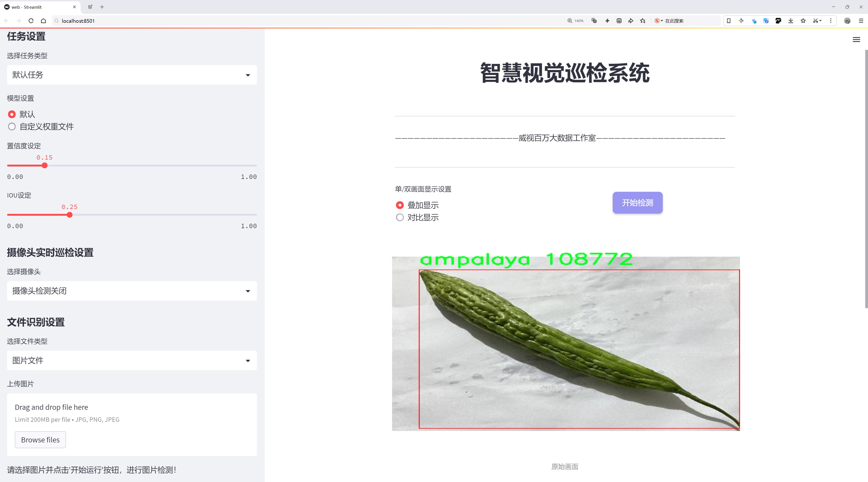Click the browser reload icon
Screen dimensions: 868x482
tap(31, 21)
